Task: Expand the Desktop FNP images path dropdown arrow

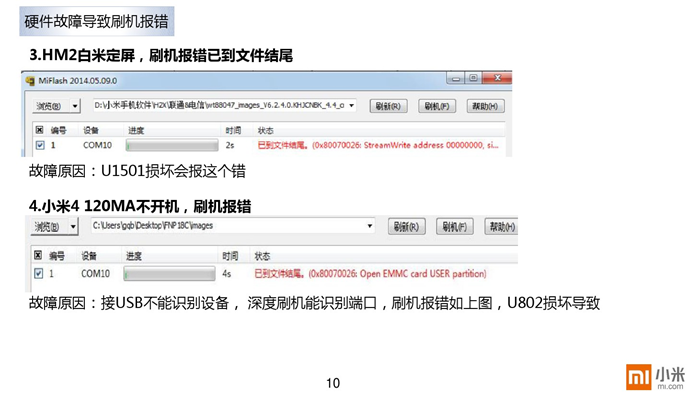Action: [x=369, y=226]
